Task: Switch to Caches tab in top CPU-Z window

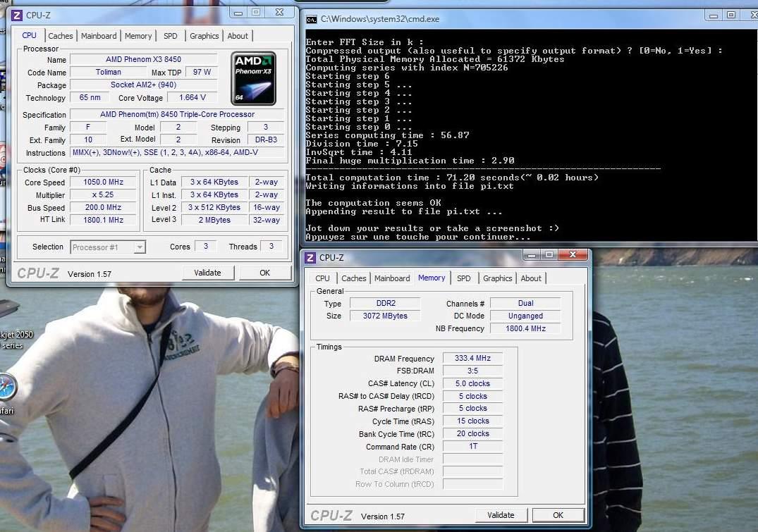Action: pos(61,36)
